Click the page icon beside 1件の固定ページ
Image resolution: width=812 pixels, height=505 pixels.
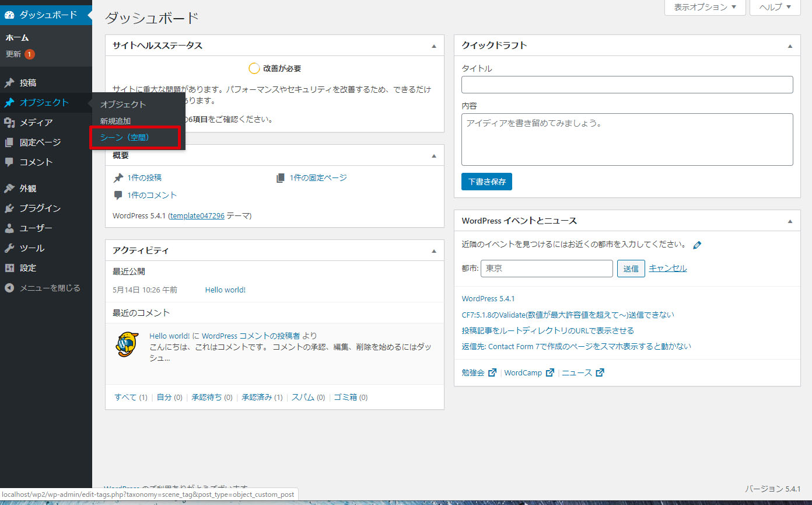pos(281,178)
